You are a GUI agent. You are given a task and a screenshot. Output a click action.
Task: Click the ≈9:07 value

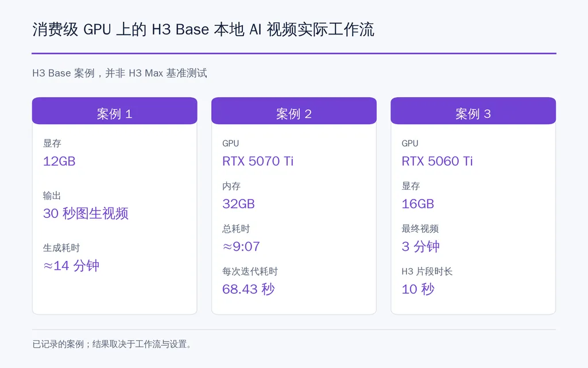click(x=241, y=246)
